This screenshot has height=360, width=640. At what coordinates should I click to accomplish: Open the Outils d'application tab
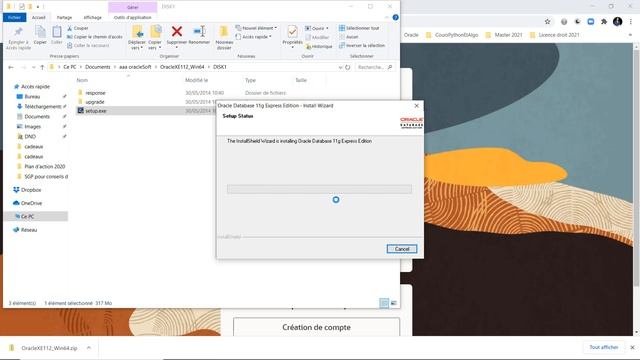(x=133, y=18)
